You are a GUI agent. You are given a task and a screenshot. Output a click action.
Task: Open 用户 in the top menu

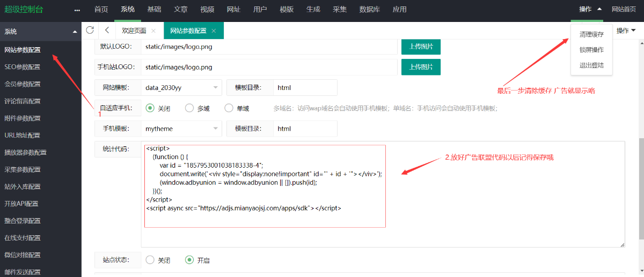tap(260, 9)
